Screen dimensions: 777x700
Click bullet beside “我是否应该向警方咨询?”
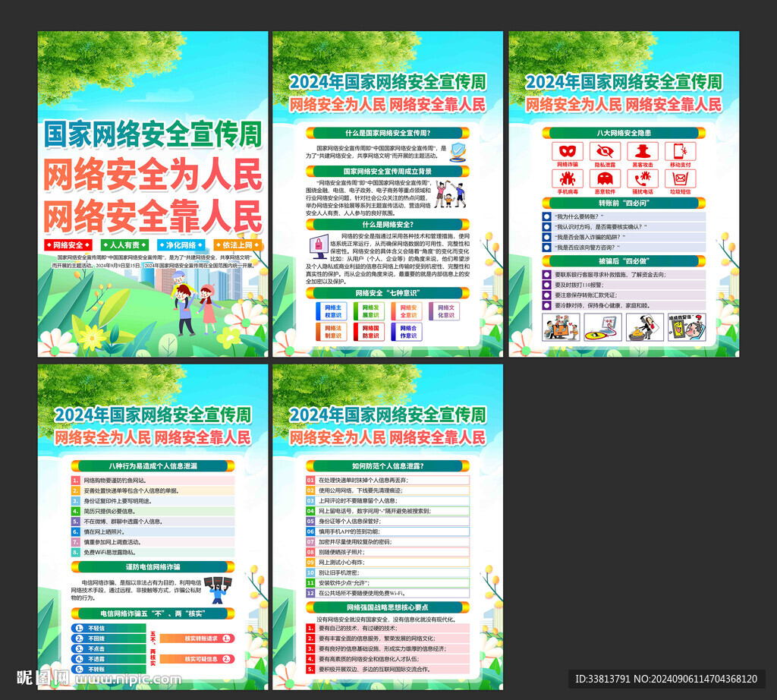pos(546,248)
